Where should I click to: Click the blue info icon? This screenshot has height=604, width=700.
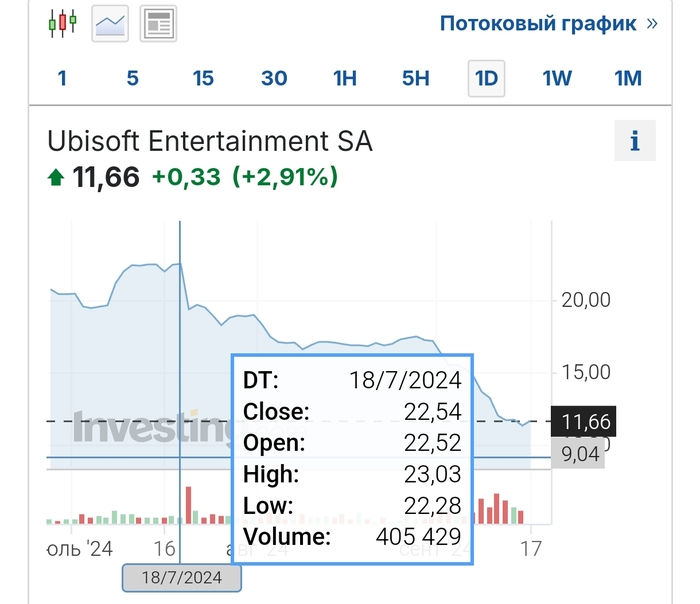(x=634, y=142)
